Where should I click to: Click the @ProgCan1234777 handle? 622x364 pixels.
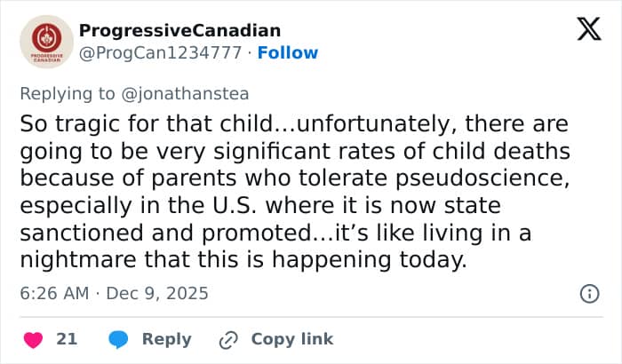coord(161,52)
